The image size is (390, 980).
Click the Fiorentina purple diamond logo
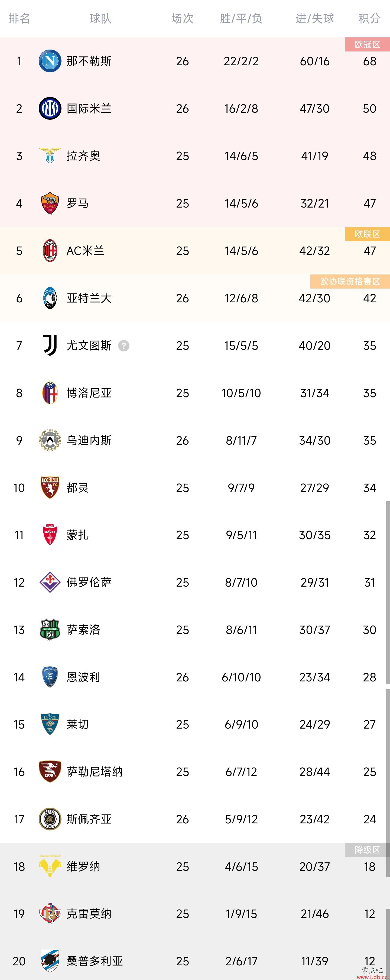(50, 582)
